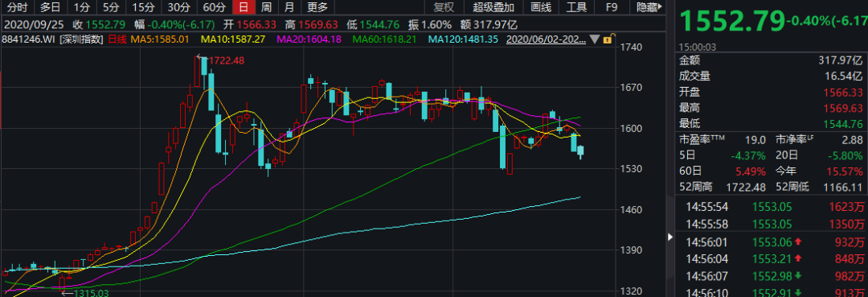Screen dimensions: 868x297
Task: Click the 60日 5.49% value
Action: 751,171
